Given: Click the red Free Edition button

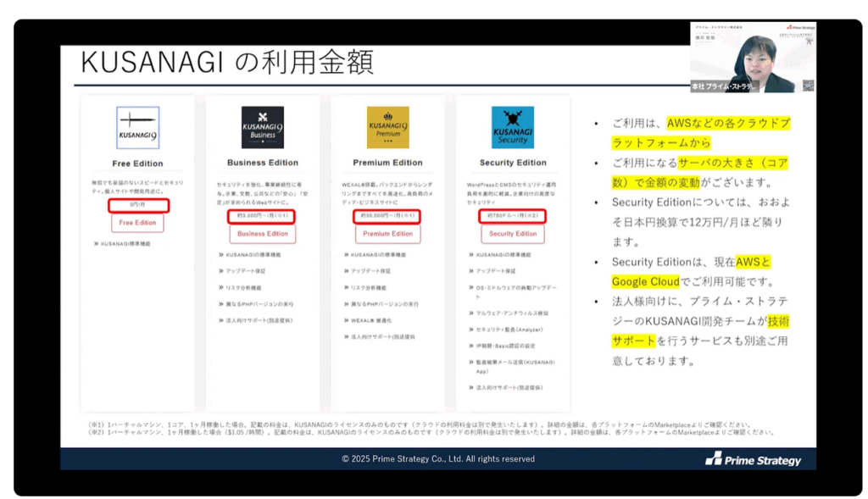Looking at the screenshot, I should point(138,223).
